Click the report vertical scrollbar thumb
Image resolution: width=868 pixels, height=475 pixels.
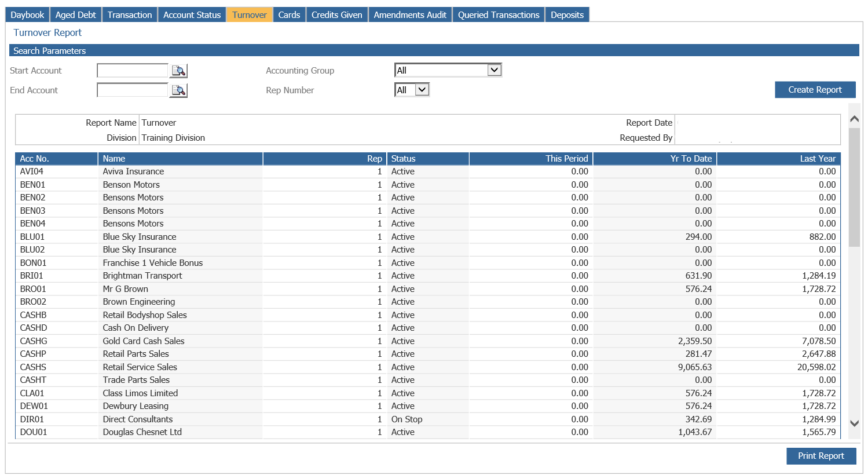854,187
